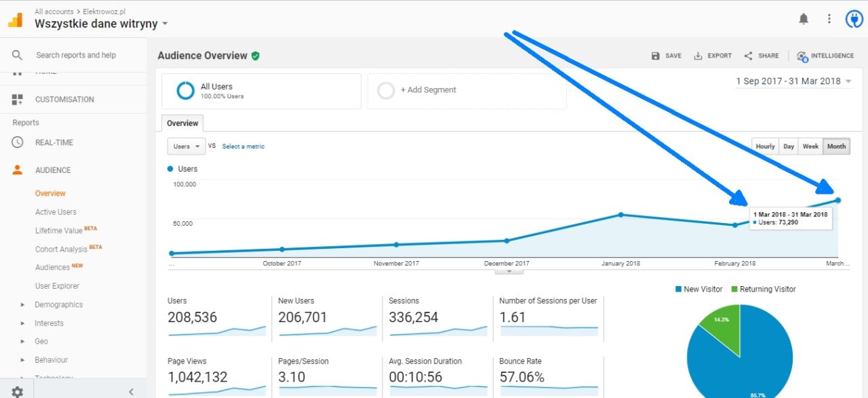Select the Overview tab above the chart
The height and width of the screenshot is (398, 868).
pos(182,123)
